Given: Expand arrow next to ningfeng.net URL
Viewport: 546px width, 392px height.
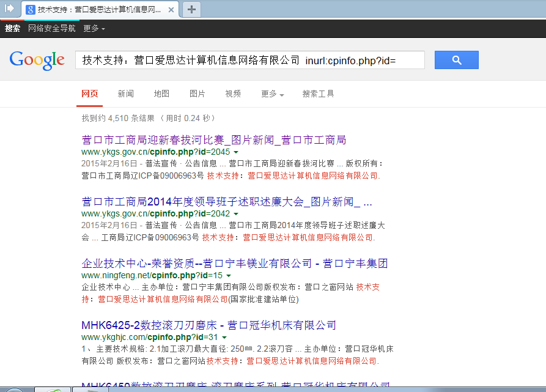Looking at the screenshot, I should 229,276.
